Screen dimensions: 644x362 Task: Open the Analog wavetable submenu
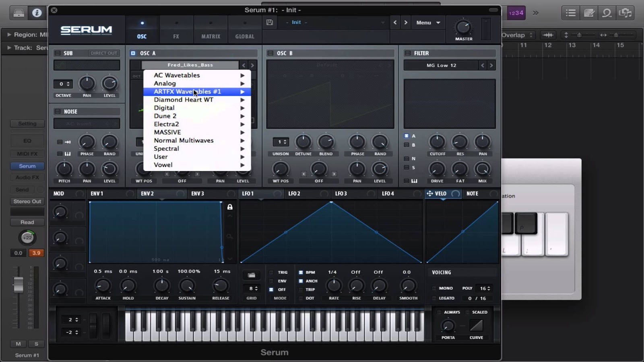[197, 83]
